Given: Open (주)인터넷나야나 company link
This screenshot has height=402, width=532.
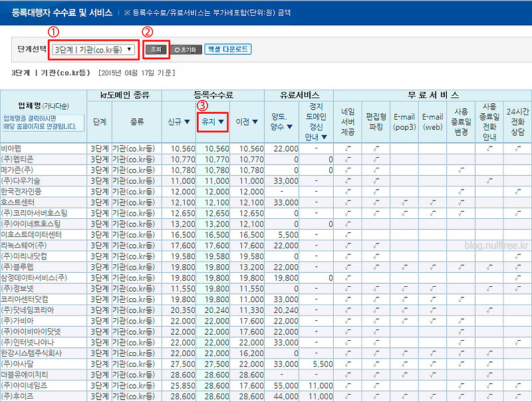Looking at the screenshot, I should click(27, 343).
